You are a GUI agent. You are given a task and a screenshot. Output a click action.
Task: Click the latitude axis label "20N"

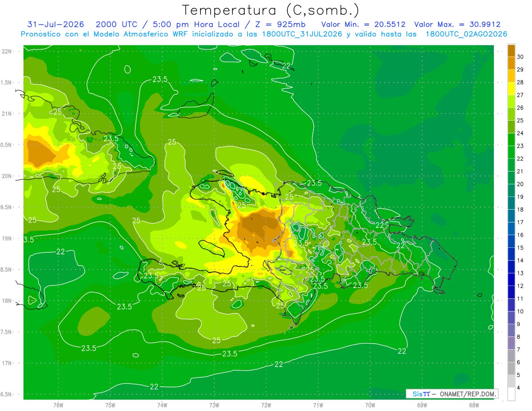coord(7,176)
